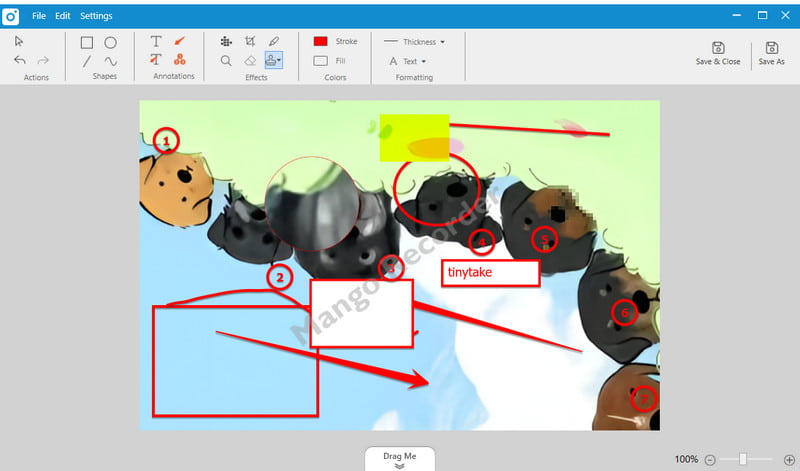
Task: Select the text annotation tool
Action: tap(156, 41)
